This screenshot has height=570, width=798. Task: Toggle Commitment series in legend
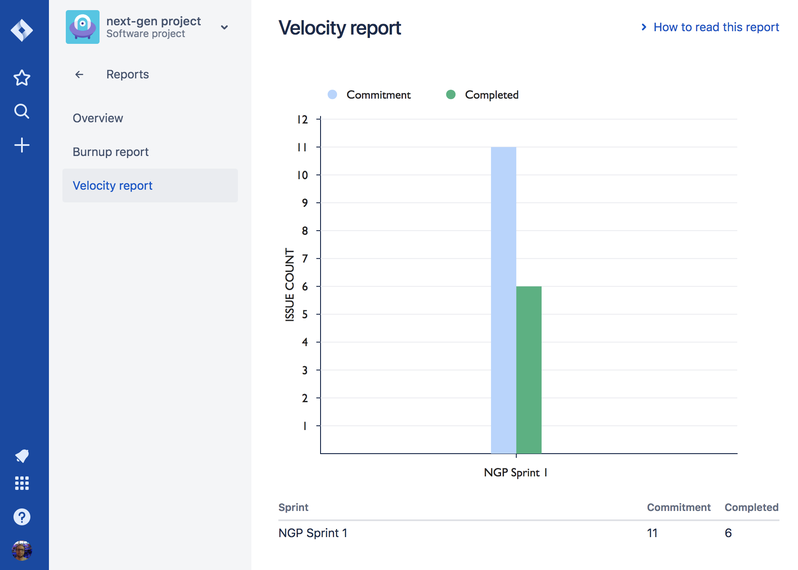coord(369,95)
